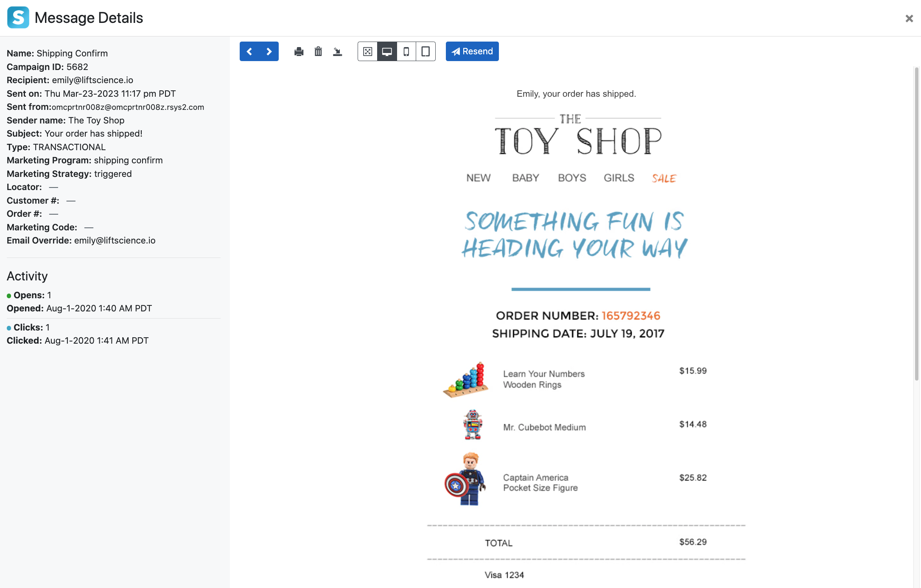Select tablet preview icon

tap(426, 51)
